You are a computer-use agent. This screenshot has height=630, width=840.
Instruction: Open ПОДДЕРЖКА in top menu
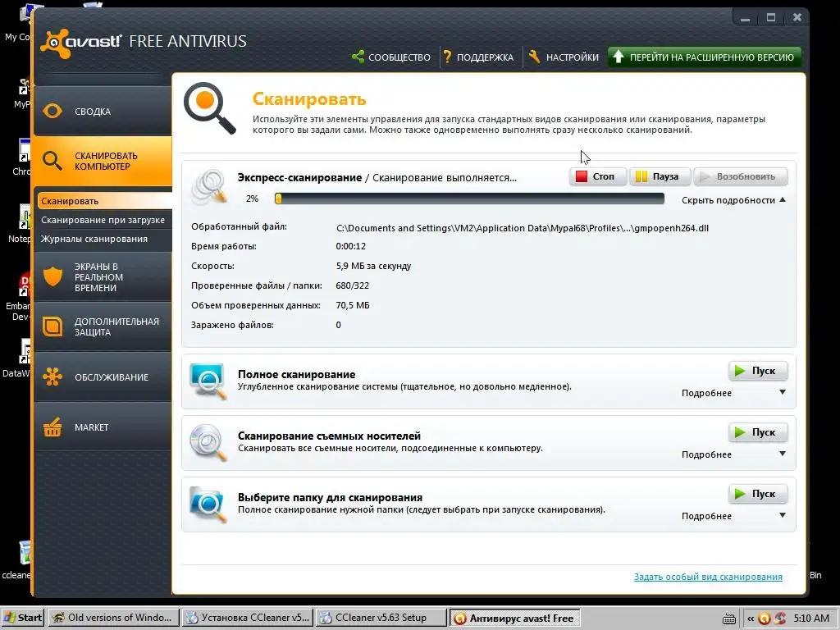point(478,57)
